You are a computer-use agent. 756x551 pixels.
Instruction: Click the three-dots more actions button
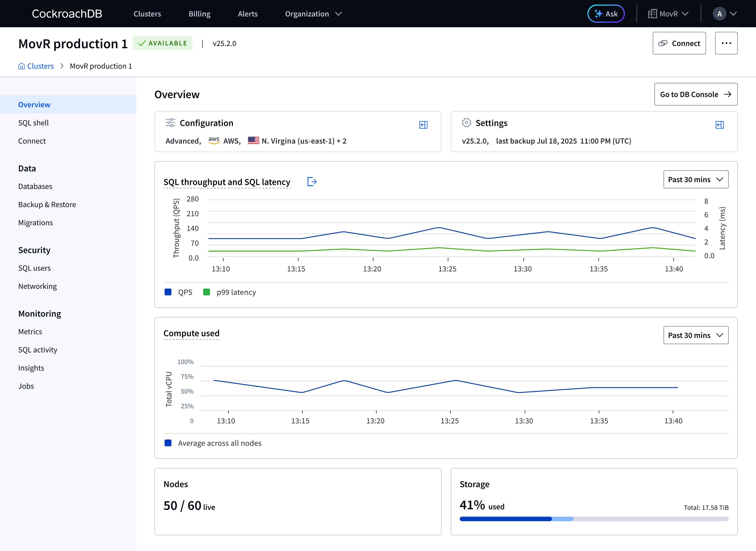coord(726,43)
